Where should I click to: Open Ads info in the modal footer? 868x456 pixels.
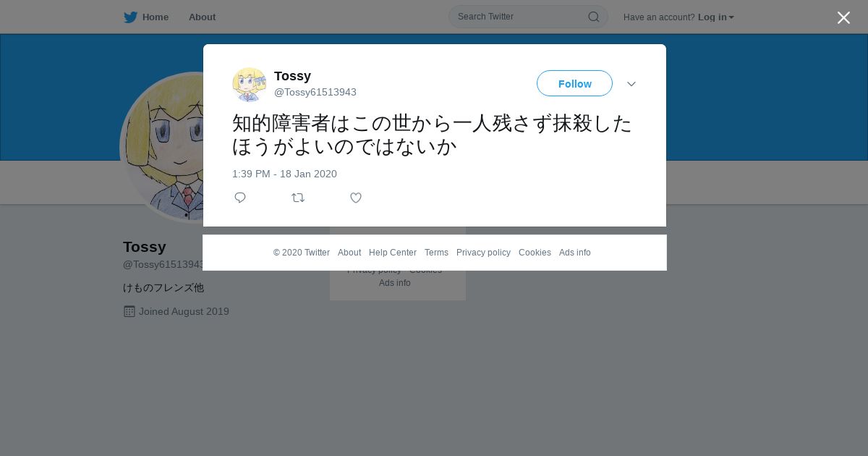click(x=574, y=253)
